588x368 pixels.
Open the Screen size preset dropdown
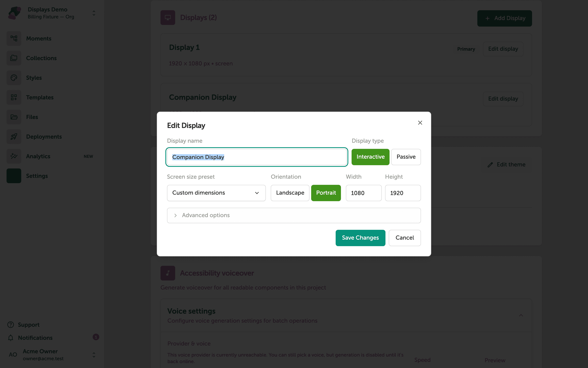point(216,193)
